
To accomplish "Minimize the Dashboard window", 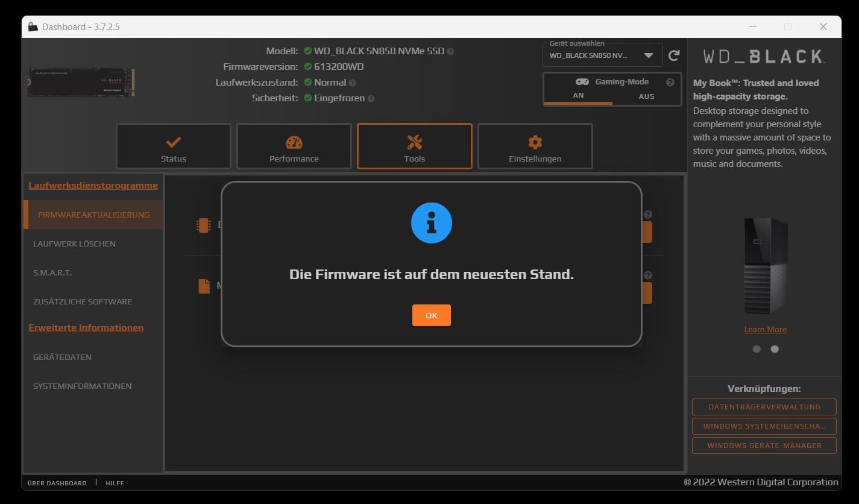I will 753,27.
